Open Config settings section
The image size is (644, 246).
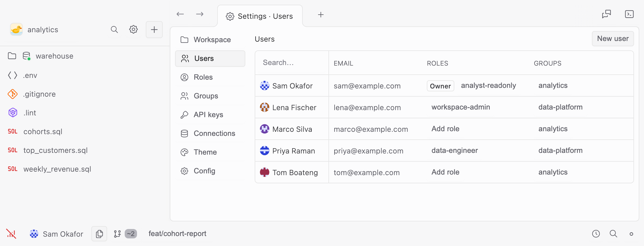[210, 171]
